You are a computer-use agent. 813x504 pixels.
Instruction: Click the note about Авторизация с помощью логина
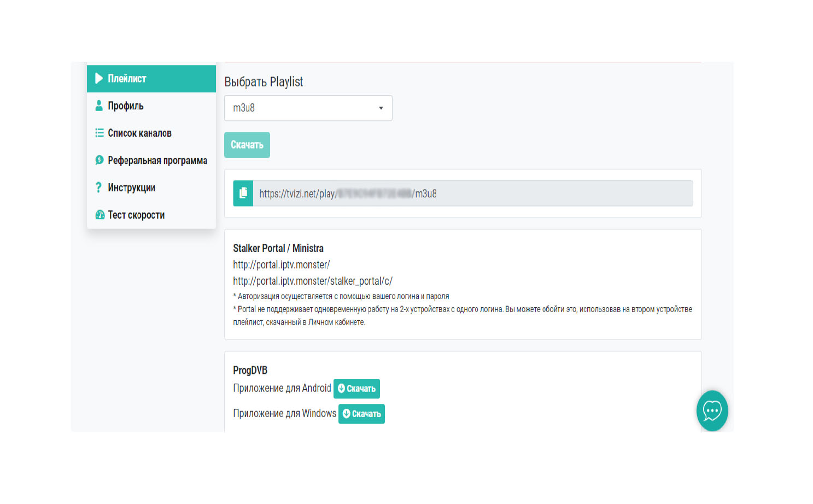341,296
